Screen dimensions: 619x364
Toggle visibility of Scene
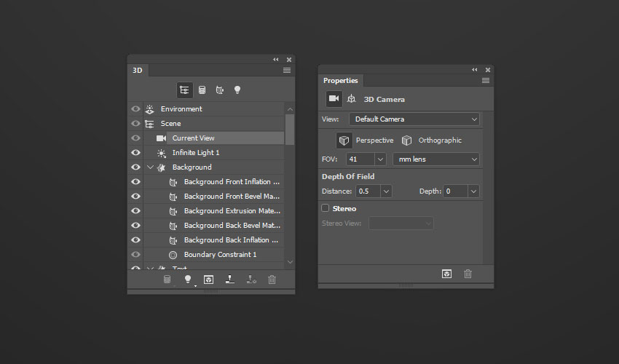point(135,124)
